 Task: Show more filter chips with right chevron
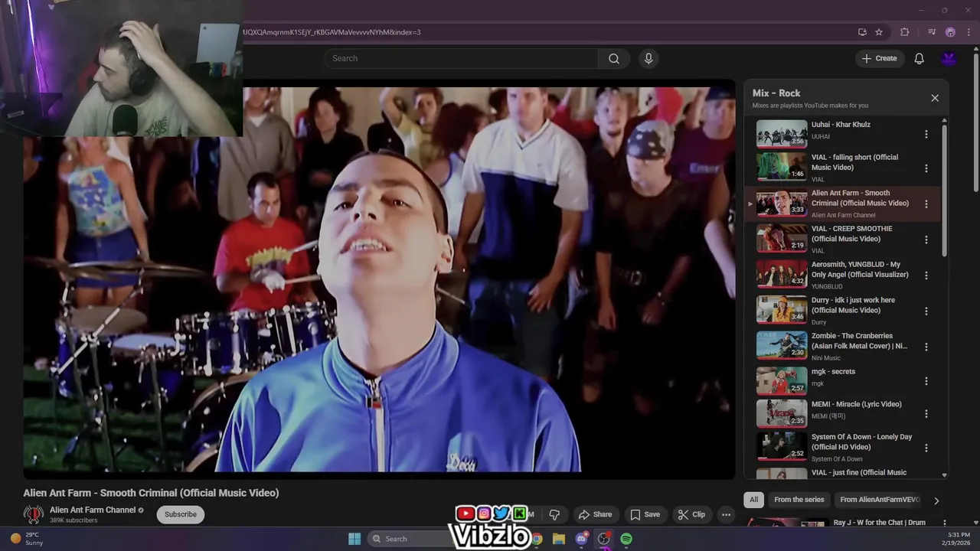[936, 500]
